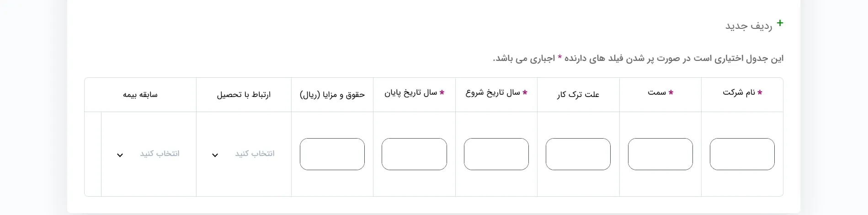Click the 'علت ترک کار' input box

[578, 154]
